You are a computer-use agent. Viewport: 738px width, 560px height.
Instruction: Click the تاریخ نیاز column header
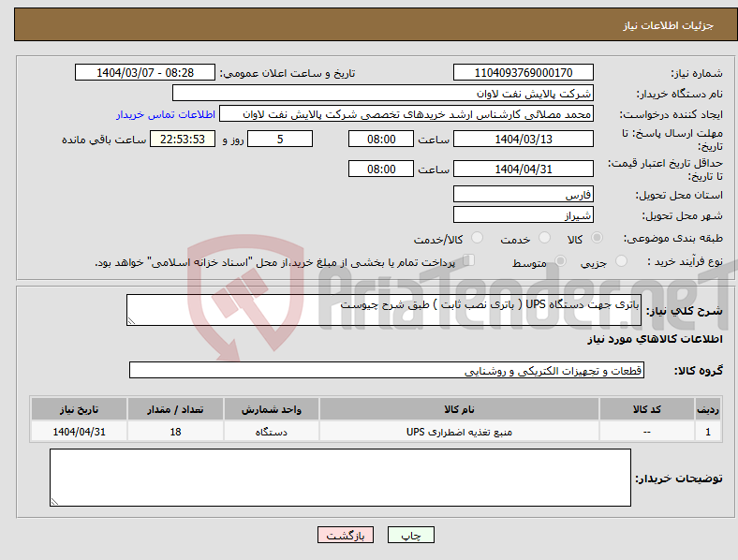79,409
